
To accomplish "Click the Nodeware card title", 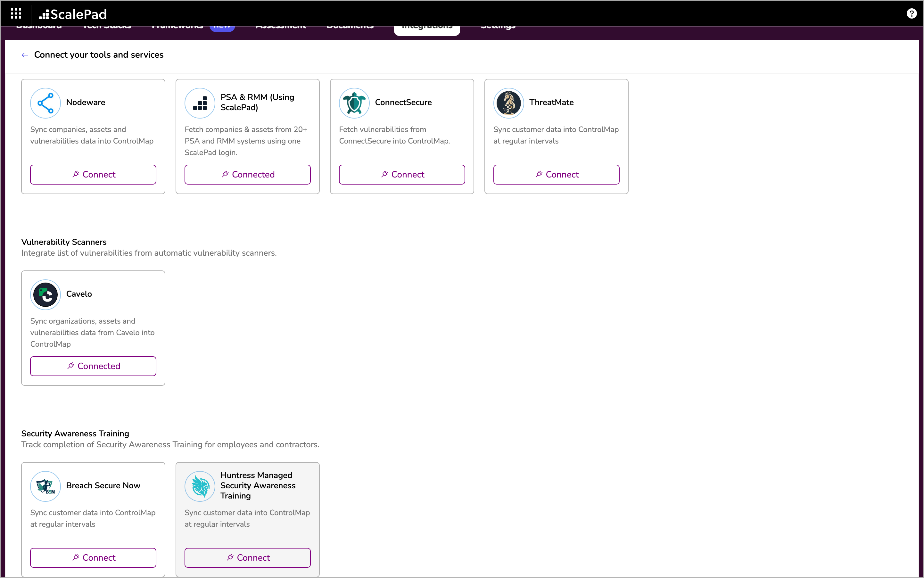I will click(86, 103).
